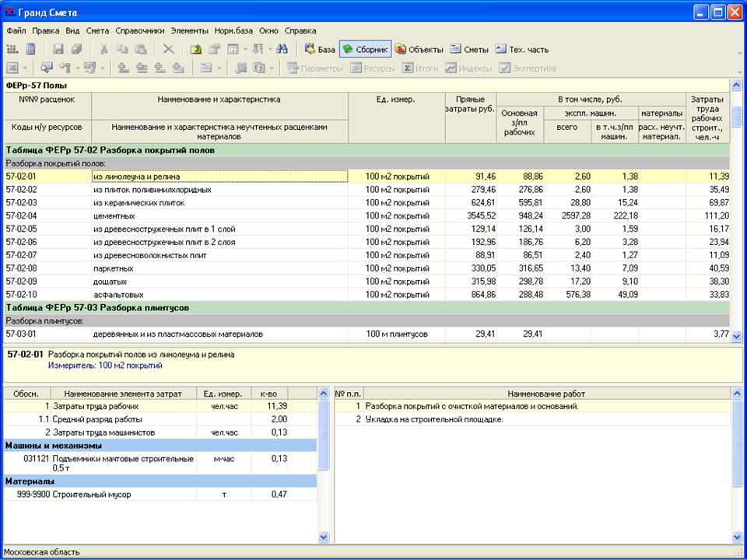747x560 pixels.
Task: Toggle the Сборник view button
Action: pyautogui.click(x=365, y=49)
